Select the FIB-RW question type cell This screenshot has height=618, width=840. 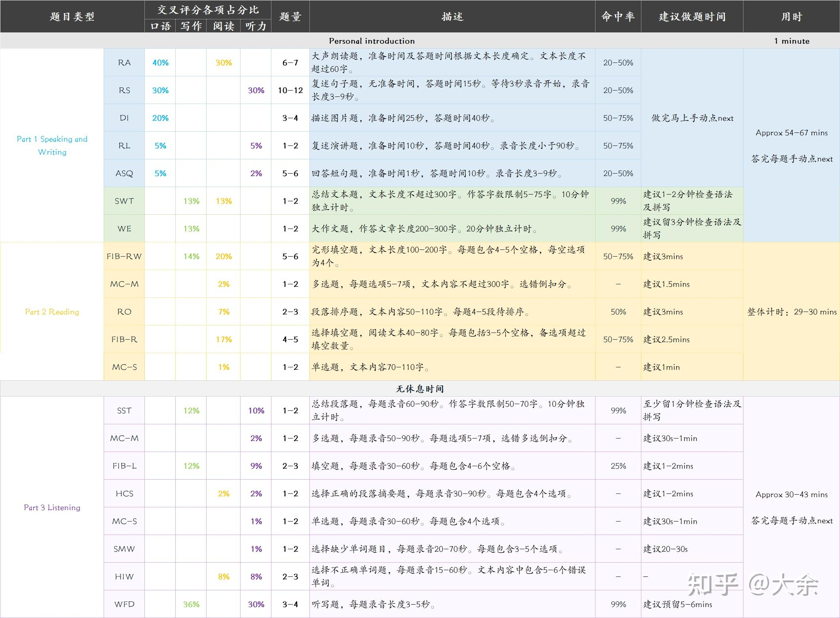(x=124, y=256)
